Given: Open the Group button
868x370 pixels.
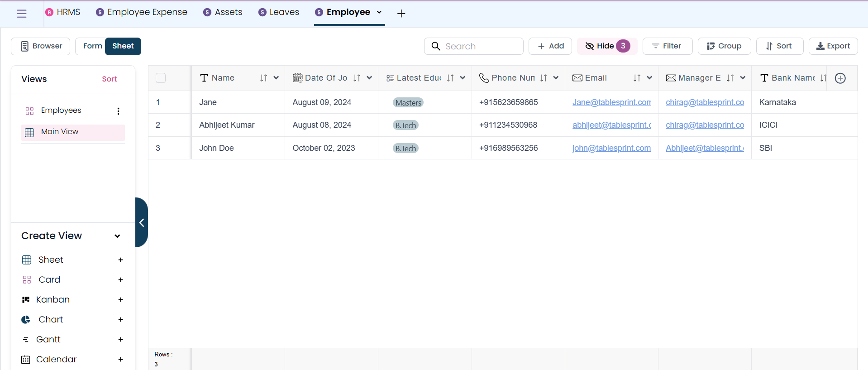Looking at the screenshot, I should [x=724, y=46].
